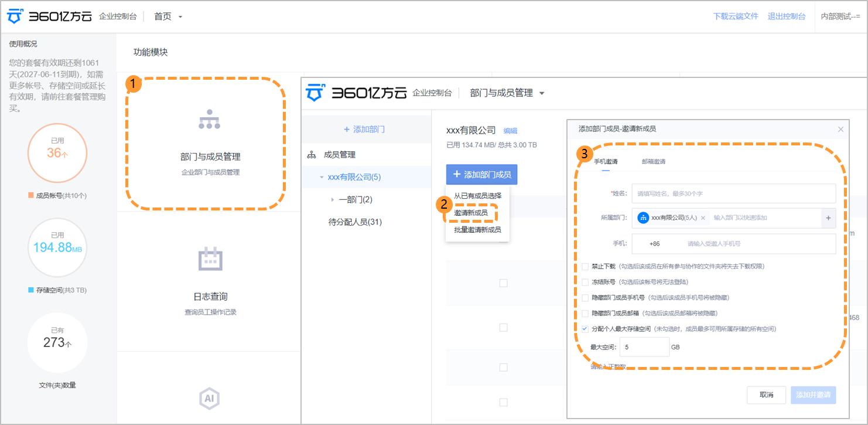Viewport: 868px width, 425px height.
Task: Remove the xxx有限公司(5人) department tag
Action: tap(703, 217)
